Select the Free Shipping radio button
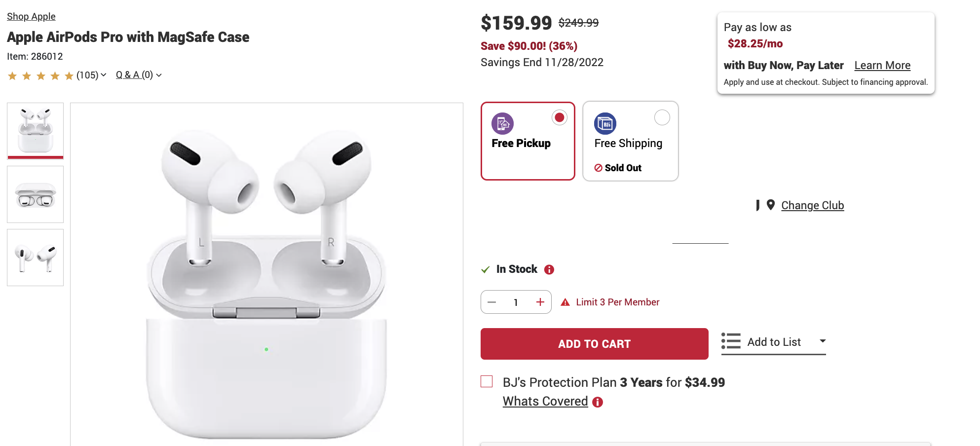 [x=662, y=117]
